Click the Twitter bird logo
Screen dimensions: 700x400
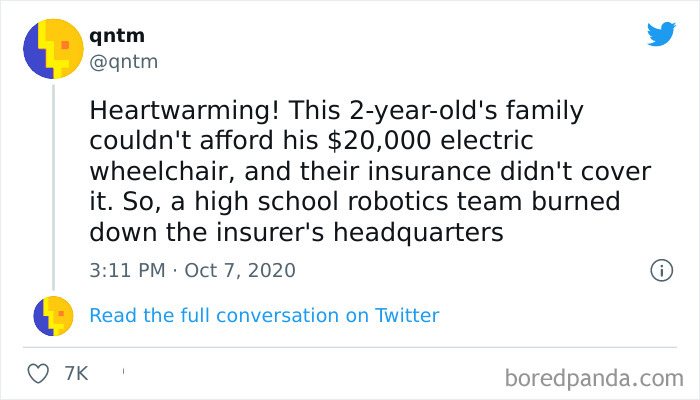660,35
